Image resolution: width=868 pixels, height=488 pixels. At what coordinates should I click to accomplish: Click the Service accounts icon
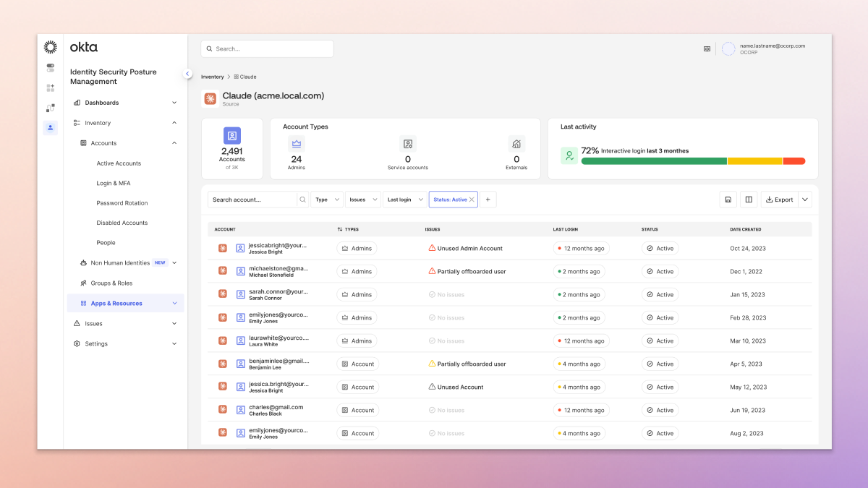click(x=408, y=144)
